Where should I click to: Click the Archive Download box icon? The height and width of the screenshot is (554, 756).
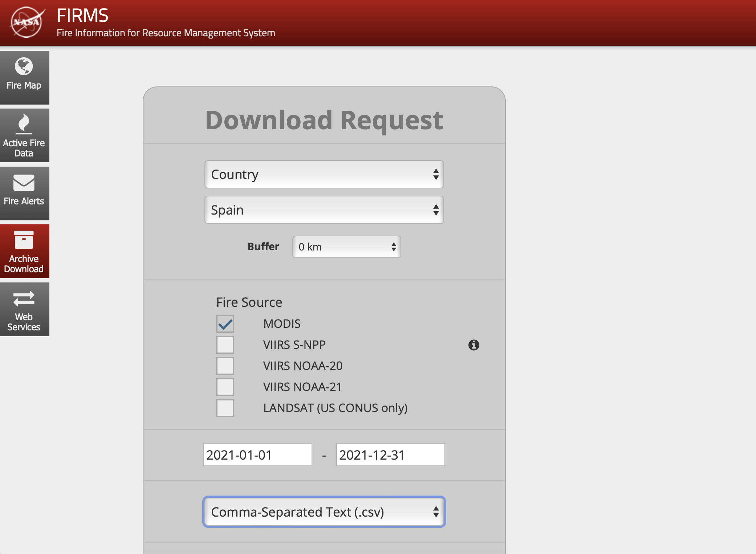pos(24,240)
